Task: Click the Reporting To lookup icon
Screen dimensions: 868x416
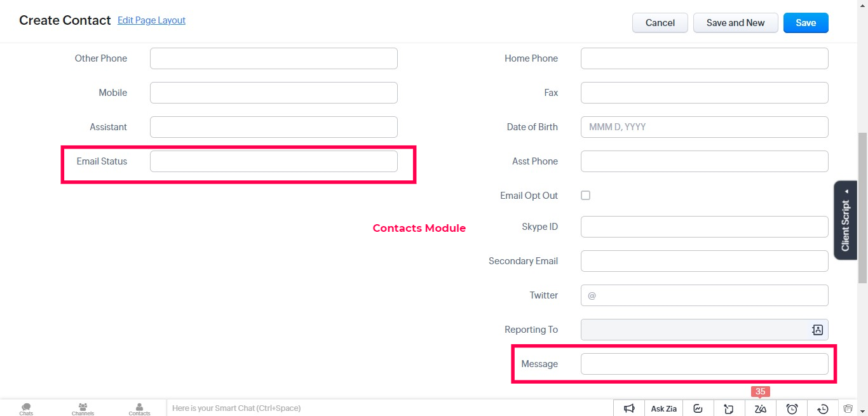Action: click(x=817, y=330)
